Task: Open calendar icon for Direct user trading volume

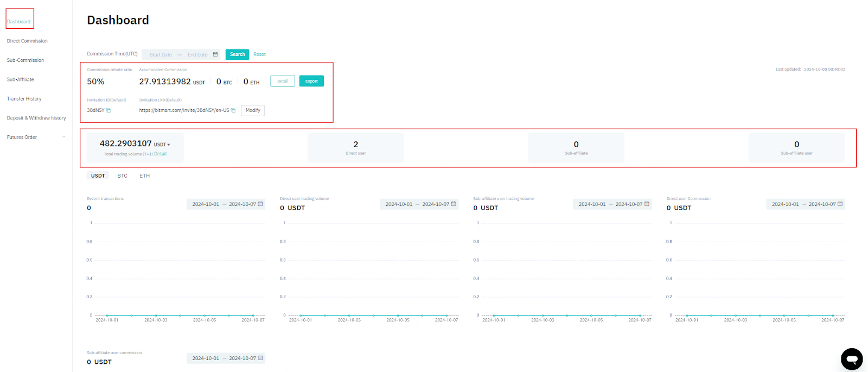Action: tap(454, 204)
